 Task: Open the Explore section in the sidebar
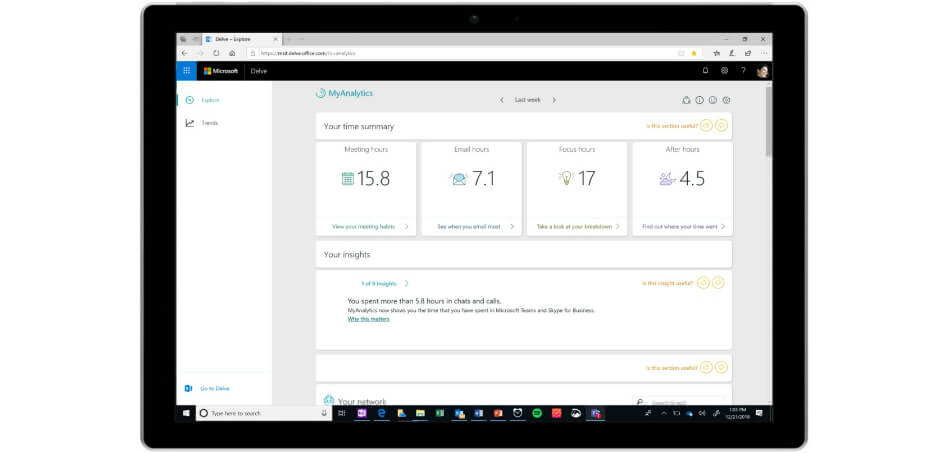[210, 100]
